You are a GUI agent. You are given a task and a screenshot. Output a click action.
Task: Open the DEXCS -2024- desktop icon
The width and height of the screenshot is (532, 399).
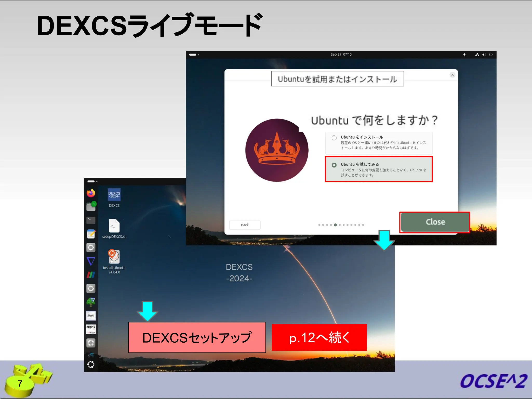(x=114, y=198)
